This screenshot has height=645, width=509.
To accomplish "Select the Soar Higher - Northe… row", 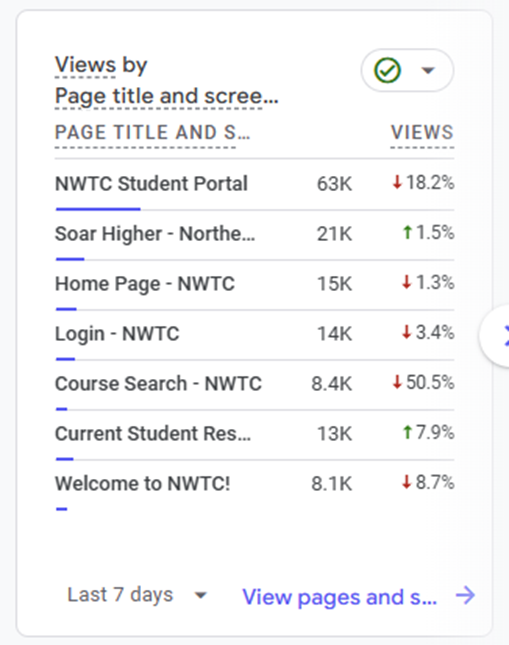I will 254,234.
